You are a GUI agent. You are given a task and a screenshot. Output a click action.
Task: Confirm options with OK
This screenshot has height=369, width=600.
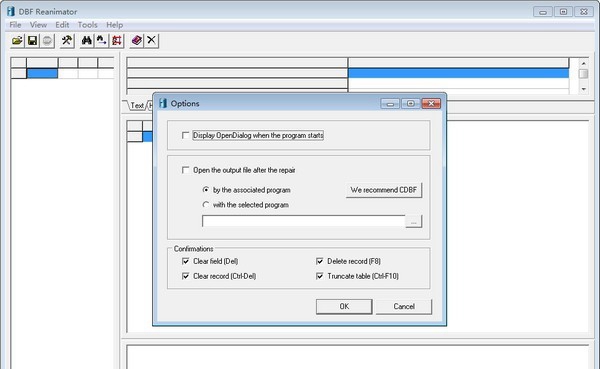[x=344, y=307]
